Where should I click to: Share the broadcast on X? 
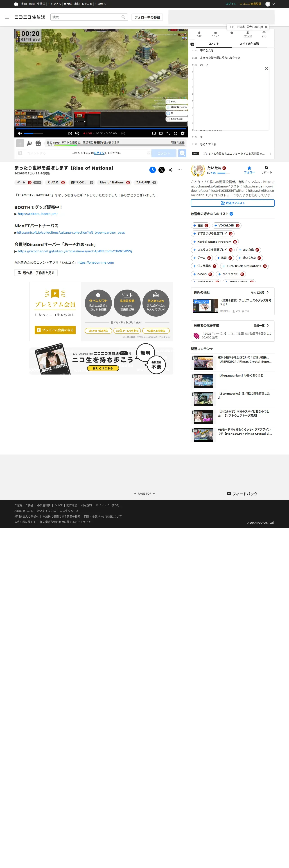161,170
